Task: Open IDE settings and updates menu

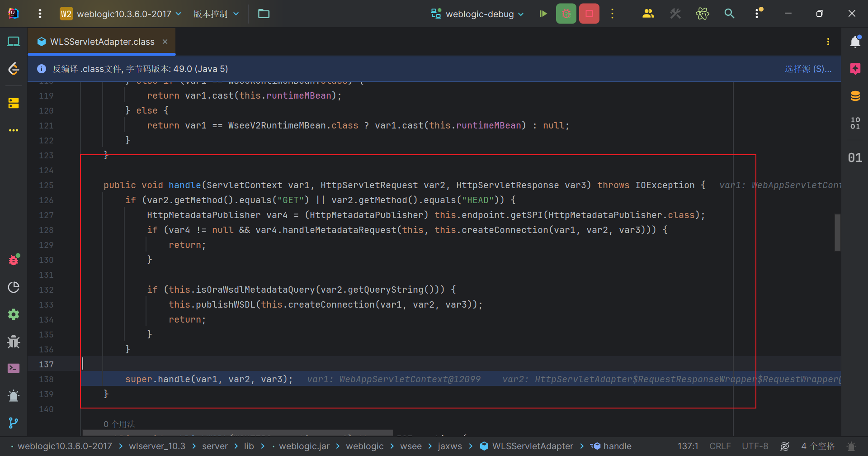Action: pyautogui.click(x=757, y=14)
